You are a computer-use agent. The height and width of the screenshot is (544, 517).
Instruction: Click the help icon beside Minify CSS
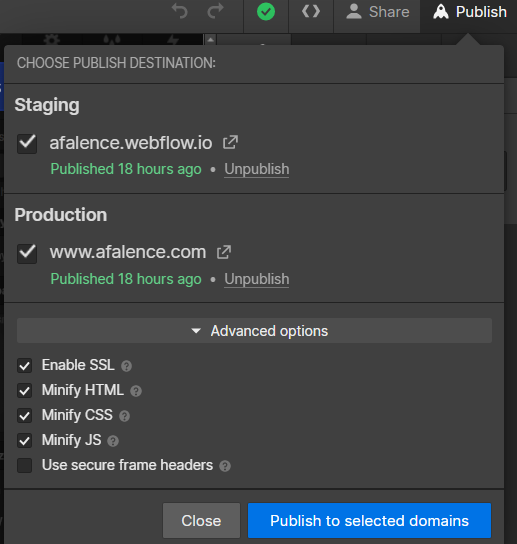pos(124,416)
